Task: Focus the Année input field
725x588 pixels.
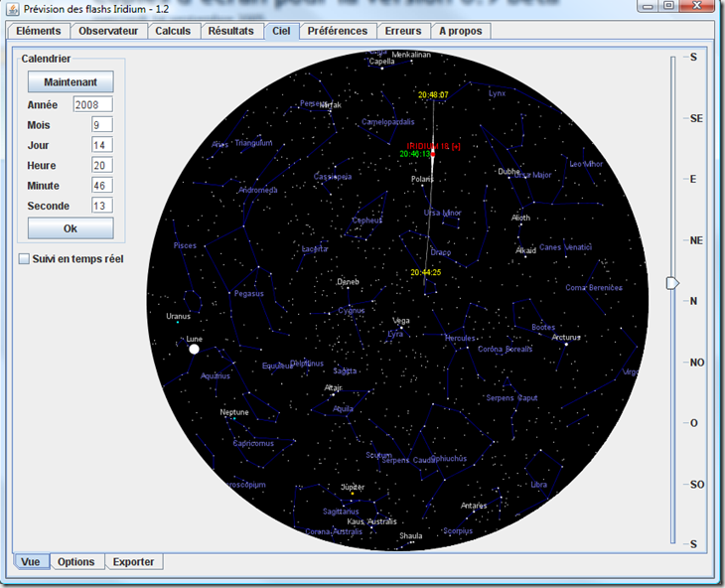Action: point(92,104)
